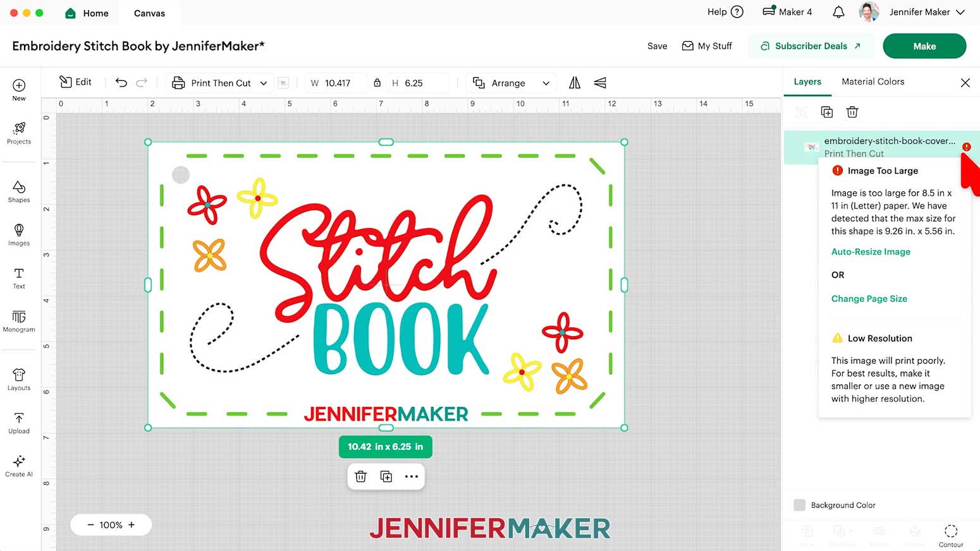Screen dimensions: 980x551
Task: Select the Layers tab
Action: coord(807,82)
